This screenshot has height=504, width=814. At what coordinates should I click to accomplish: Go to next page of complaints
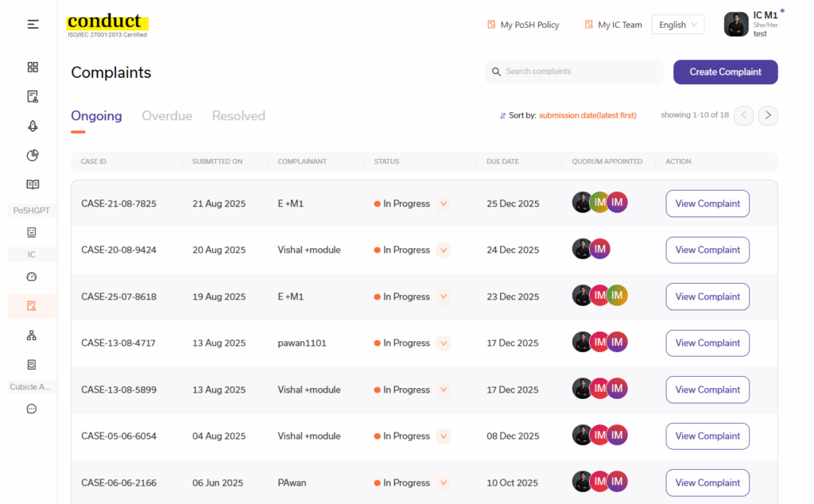click(x=767, y=115)
